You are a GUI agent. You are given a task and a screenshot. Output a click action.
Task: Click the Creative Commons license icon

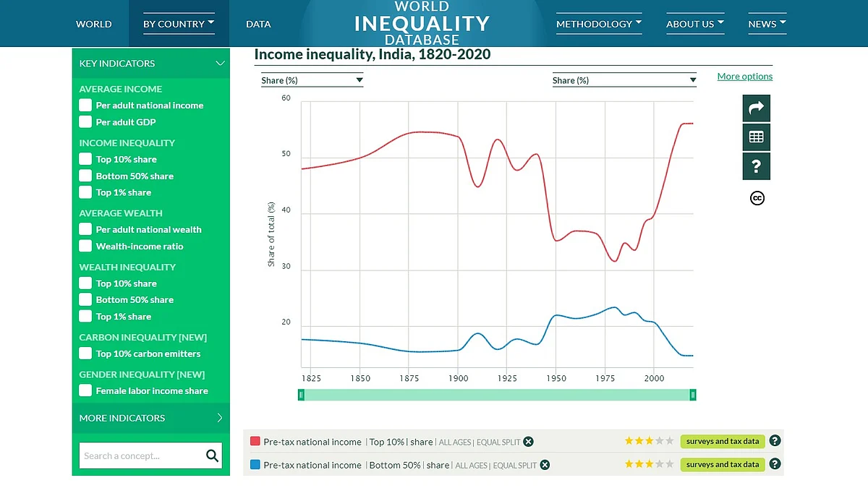click(757, 198)
